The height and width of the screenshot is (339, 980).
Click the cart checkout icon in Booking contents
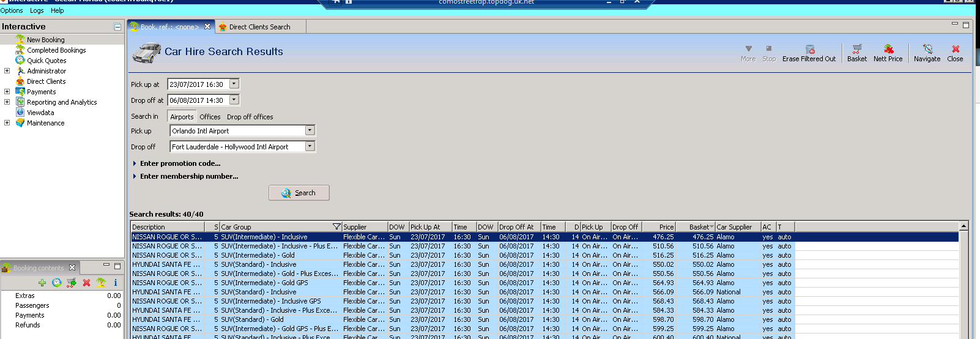72,283
